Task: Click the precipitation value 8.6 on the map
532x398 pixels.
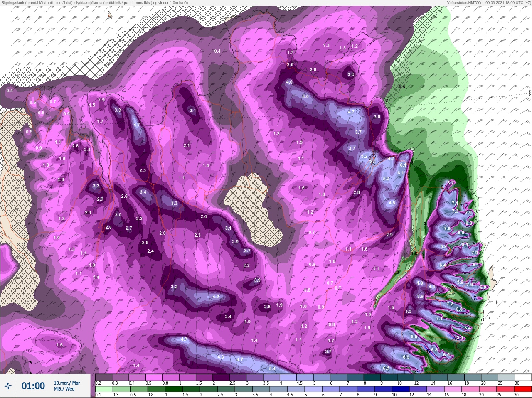Action: (x=459, y=309)
